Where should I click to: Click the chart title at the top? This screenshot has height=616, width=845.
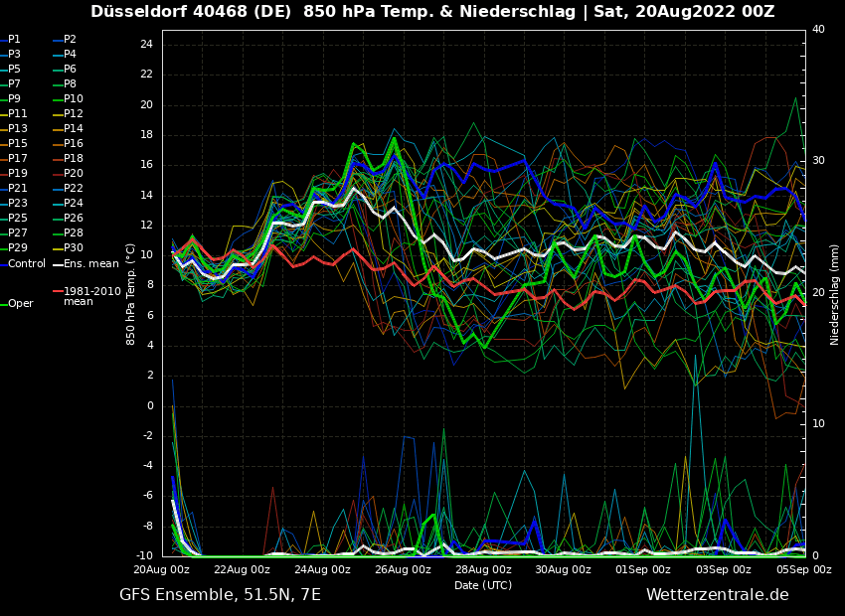point(432,12)
